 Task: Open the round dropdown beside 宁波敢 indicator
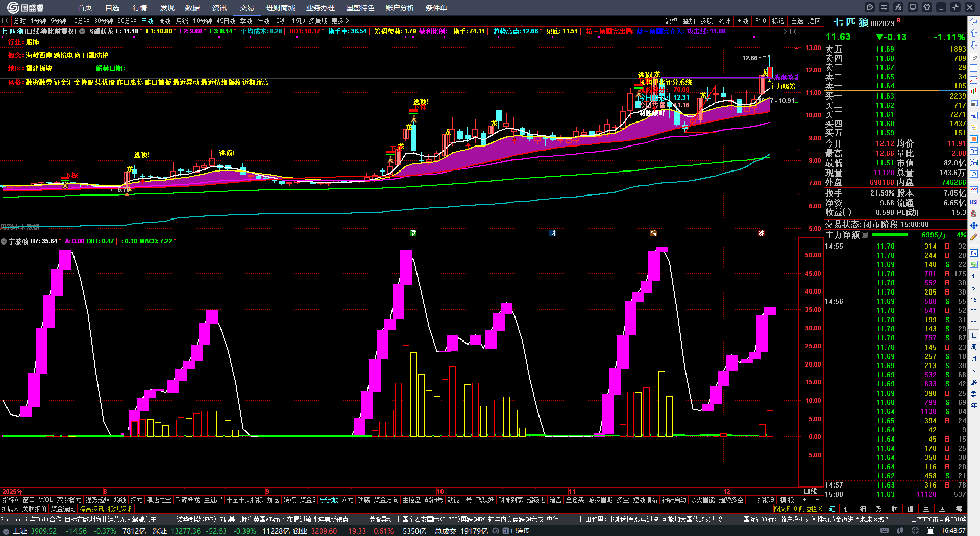4,241
